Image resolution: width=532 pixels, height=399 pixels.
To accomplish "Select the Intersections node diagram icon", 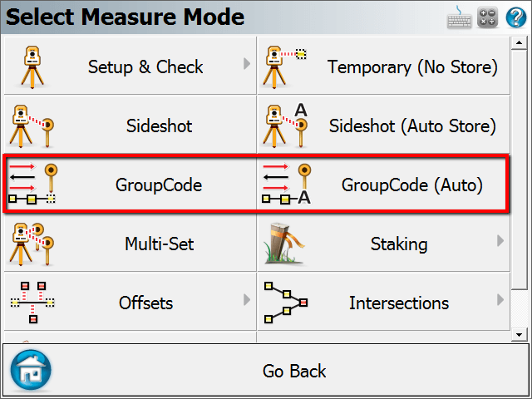I will coord(286,303).
